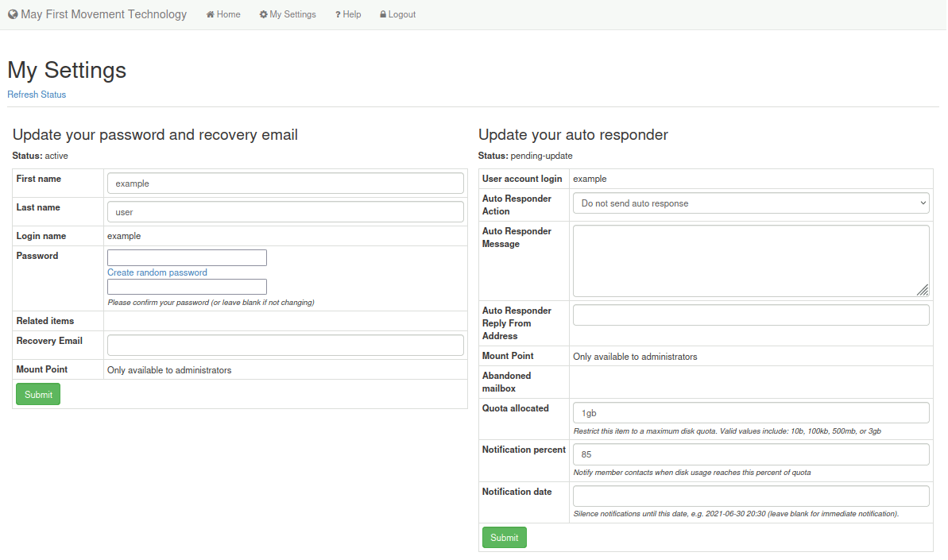The image size is (948, 560).
Task: Click the 'Please confirm your password' hint
Action: coord(211,303)
